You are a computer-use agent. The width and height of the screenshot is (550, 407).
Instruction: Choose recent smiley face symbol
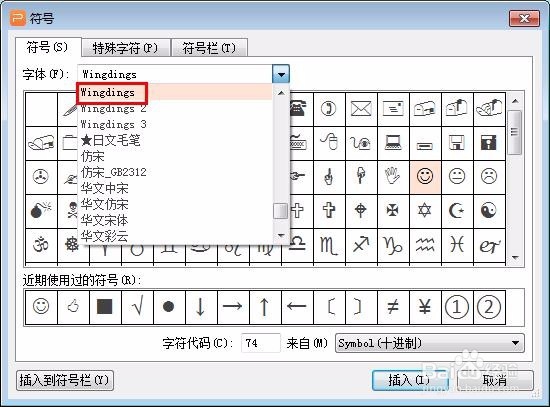point(41,307)
